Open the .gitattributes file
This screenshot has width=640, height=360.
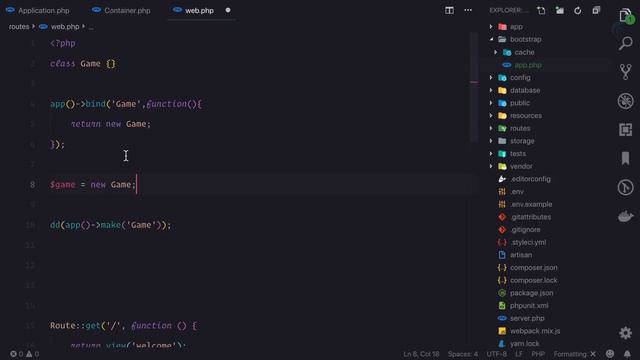pos(530,217)
